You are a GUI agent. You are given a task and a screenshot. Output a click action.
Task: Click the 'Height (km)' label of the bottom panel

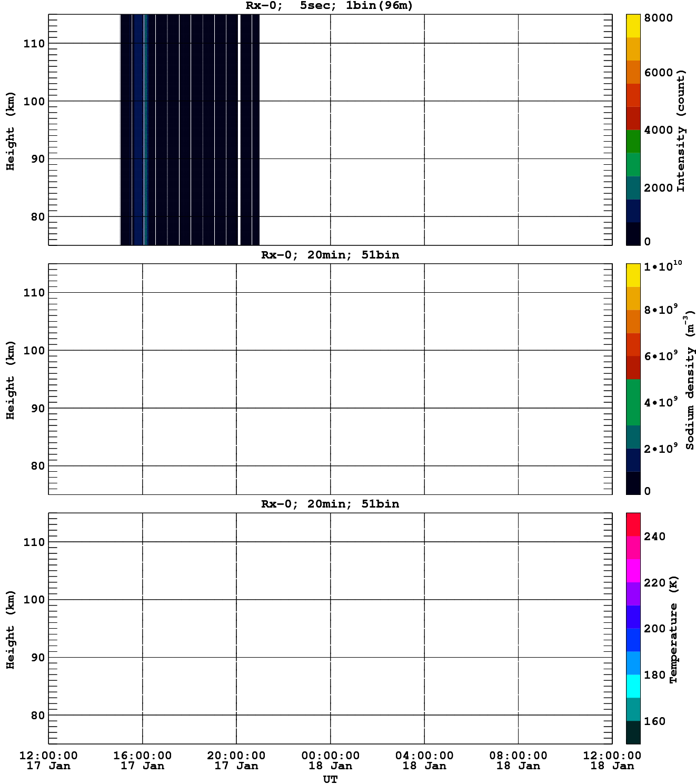11,630
